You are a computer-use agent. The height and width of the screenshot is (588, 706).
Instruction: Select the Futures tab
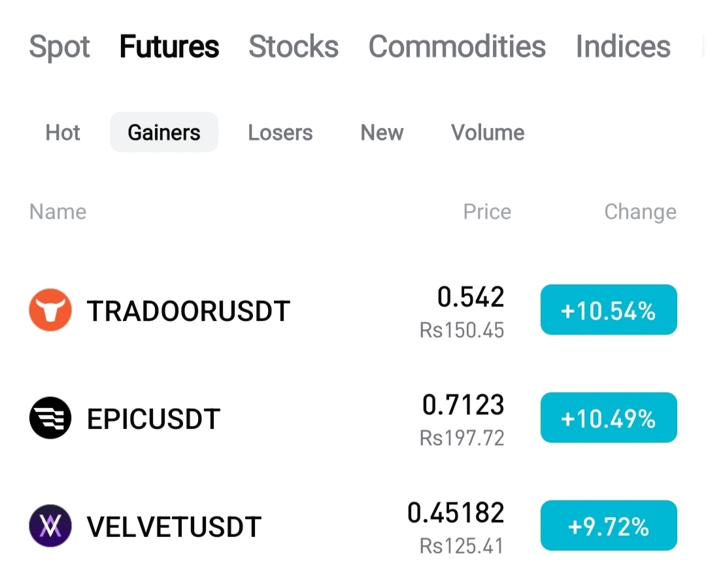(x=169, y=46)
